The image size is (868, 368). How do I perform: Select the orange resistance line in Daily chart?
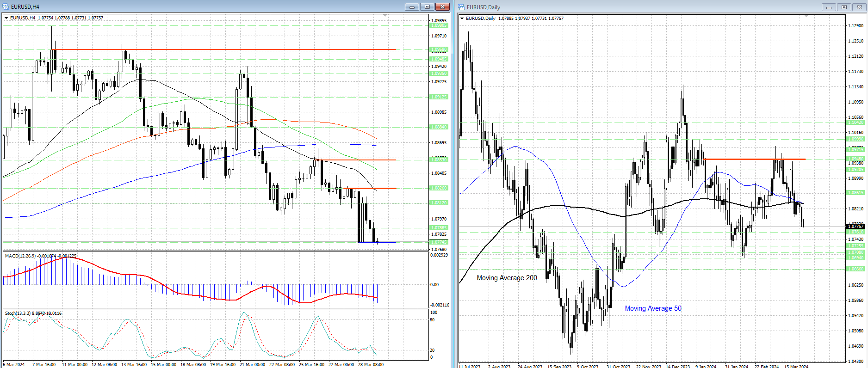click(x=754, y=159)
